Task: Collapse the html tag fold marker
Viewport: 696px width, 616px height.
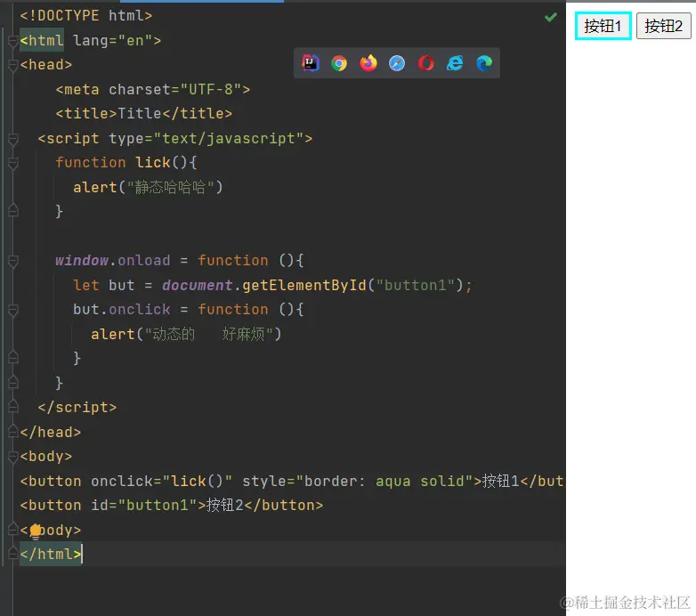Action: tap(12, 41)
